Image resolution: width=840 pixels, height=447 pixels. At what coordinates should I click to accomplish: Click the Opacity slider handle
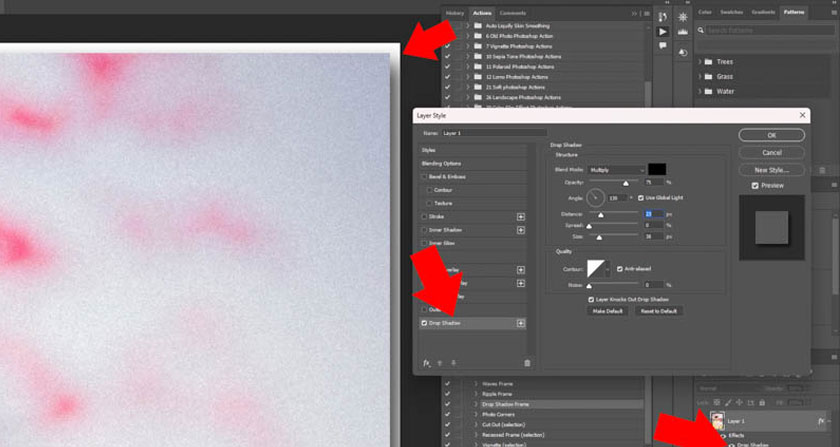point(625,184)
